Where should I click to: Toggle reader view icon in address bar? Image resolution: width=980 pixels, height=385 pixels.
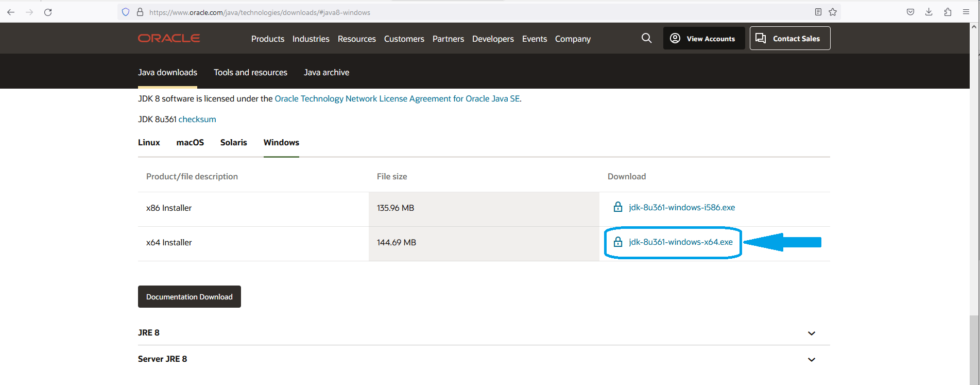point(818,12)
